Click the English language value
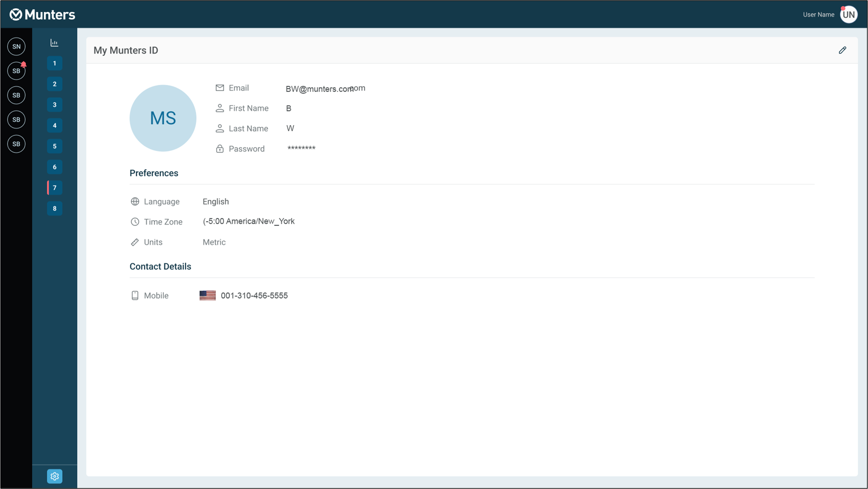 [215, 201]
